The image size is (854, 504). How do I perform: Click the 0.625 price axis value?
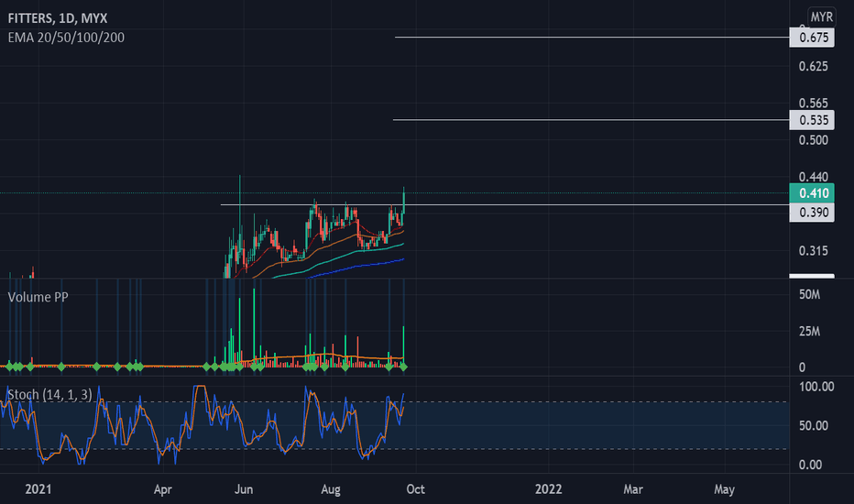[813, 67]
